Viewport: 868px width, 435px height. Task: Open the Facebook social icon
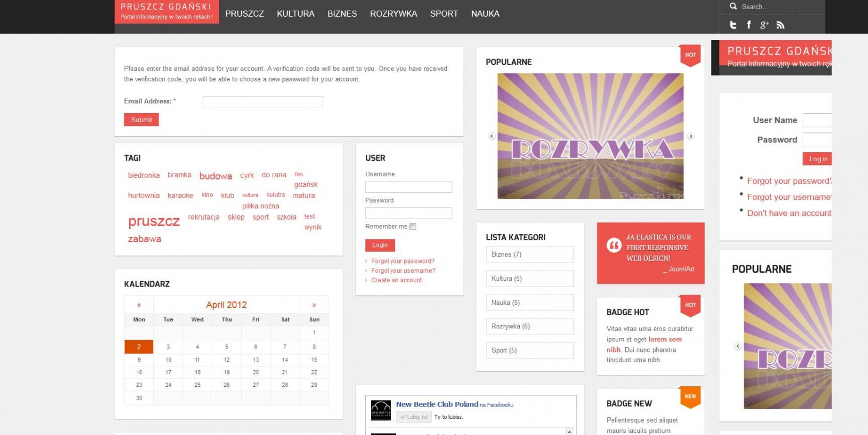tap(749, 25)
